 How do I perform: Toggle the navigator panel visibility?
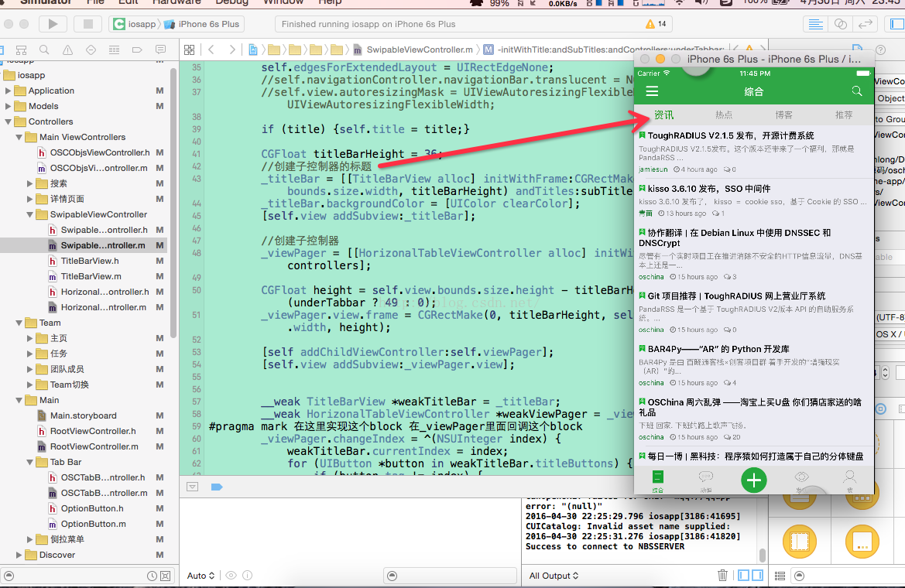(x=897, y=24)
